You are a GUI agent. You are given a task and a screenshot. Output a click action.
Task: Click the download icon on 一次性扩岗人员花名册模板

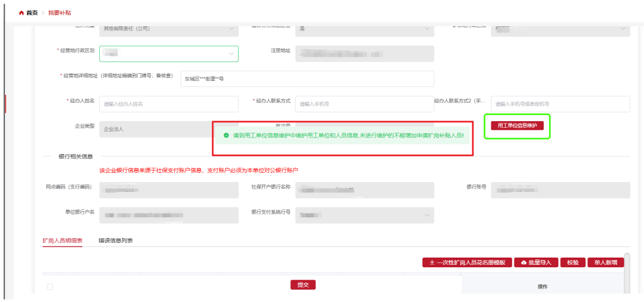(x=432, y=262)
